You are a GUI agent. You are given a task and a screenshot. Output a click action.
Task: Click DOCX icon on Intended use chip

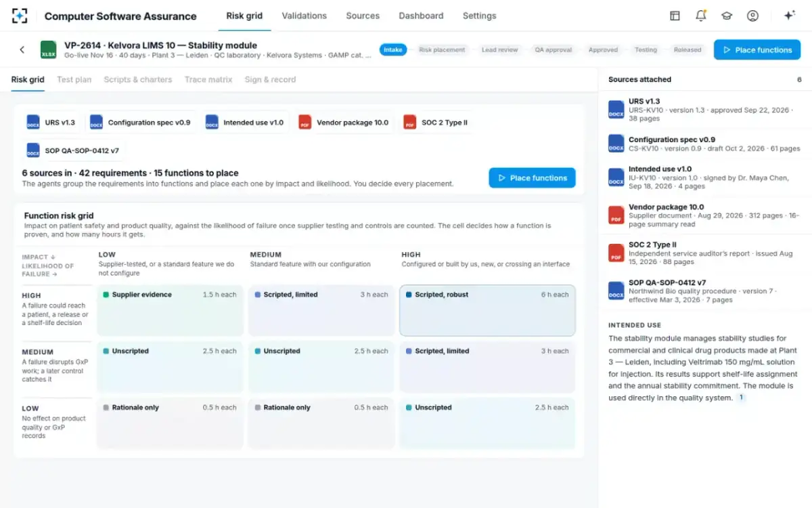(212, 123)
